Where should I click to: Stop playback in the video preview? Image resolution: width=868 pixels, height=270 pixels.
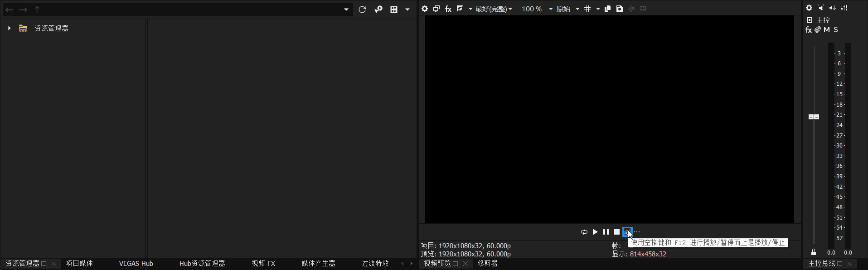click(x=616, y=232)
